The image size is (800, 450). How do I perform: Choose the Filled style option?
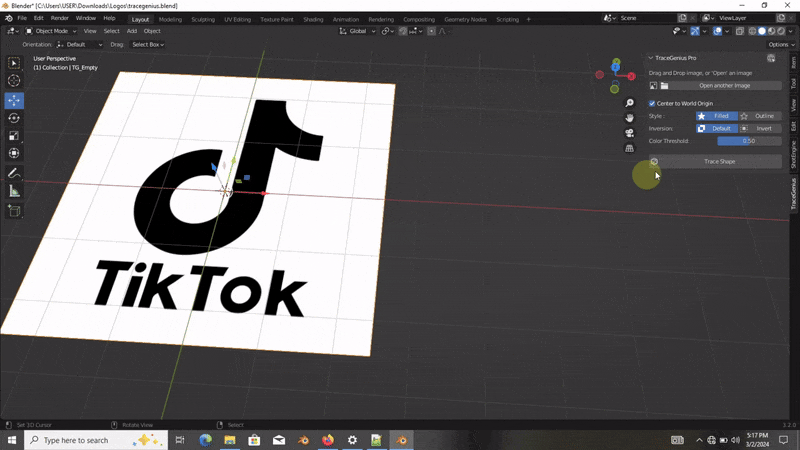716,116
